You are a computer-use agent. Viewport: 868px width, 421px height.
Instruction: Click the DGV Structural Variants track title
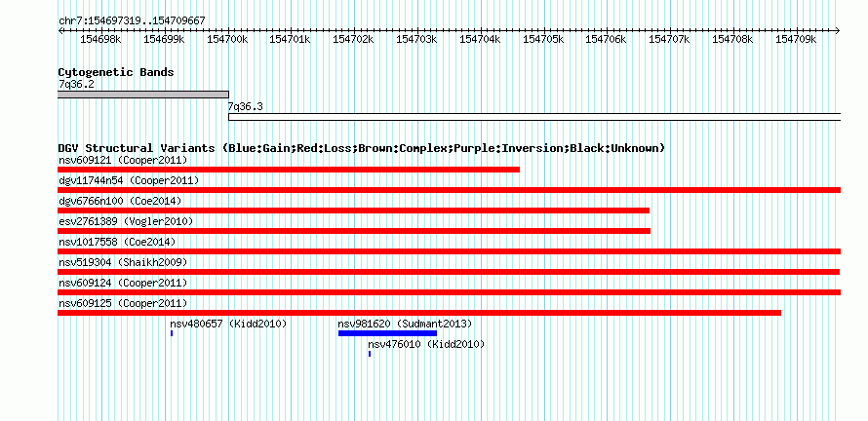[x=362, y=148]
